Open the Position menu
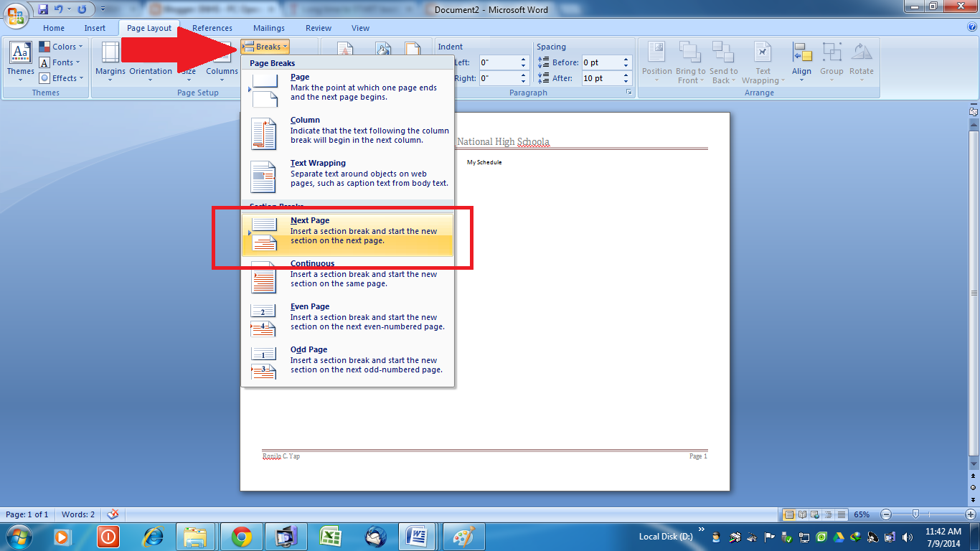980x551 pixels. point(657,62)
